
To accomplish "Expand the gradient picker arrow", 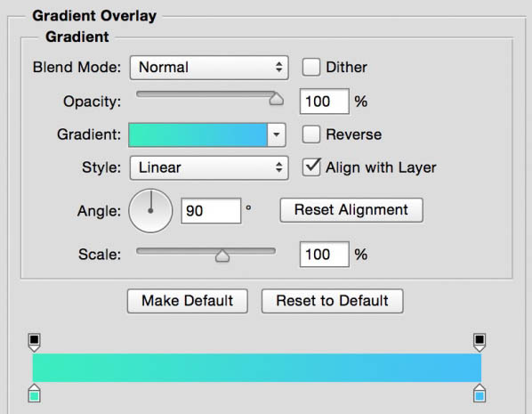I will [x=277, y=134].
